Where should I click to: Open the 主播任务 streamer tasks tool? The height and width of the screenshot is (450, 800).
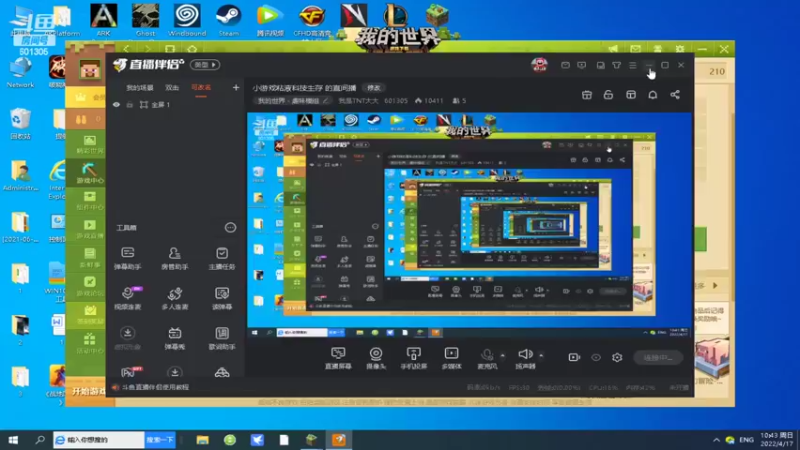point(222,258)
